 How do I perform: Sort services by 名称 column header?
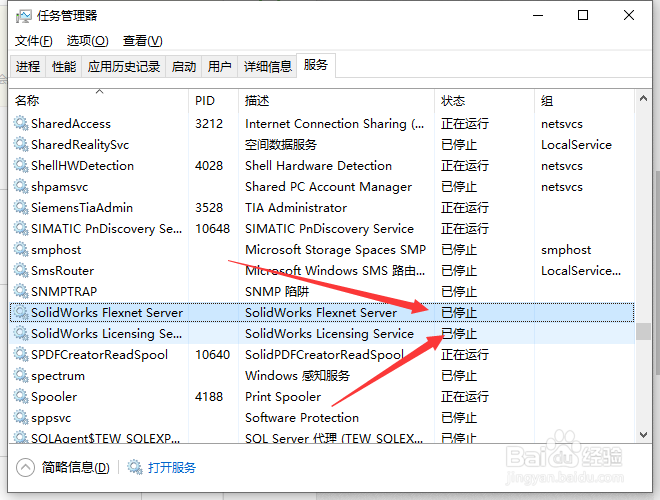(x=99, y=101)
